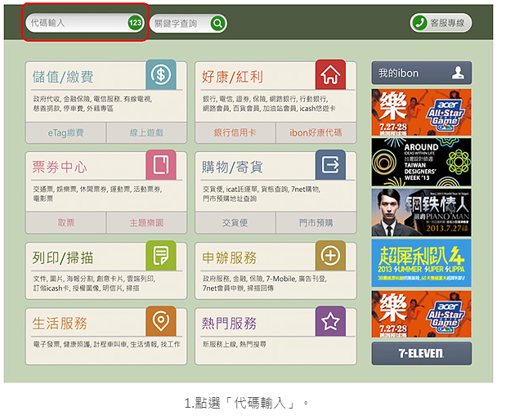This screenshot has height=420, width=506.
Task: Open the 購物/寄貨 category title
Action: [x=232, y=167]
